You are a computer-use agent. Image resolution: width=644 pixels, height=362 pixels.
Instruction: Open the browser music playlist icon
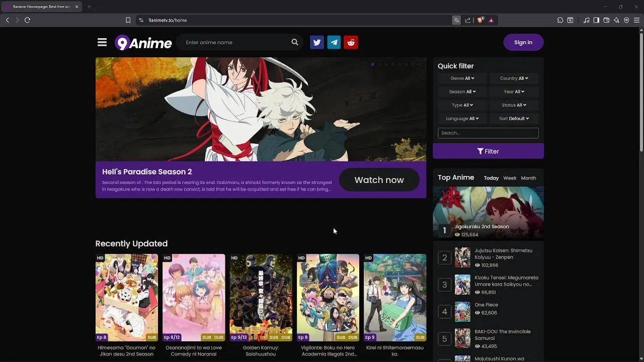pyautogui.click(x=587, y=20)
